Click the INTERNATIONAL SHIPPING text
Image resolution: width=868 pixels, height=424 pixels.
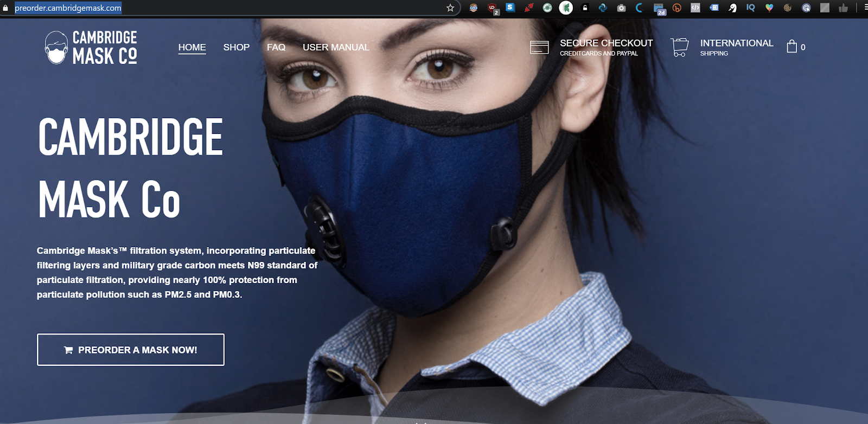point(736,47)
